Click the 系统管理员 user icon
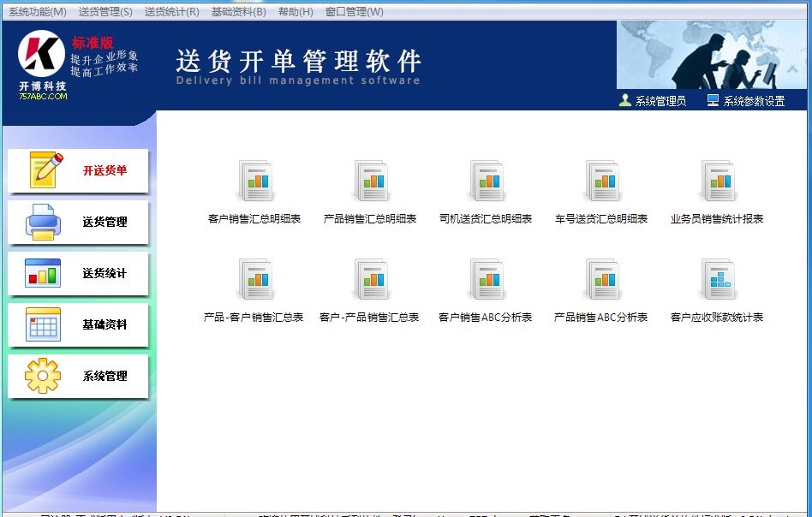812x517 pixels. point(624,99)
